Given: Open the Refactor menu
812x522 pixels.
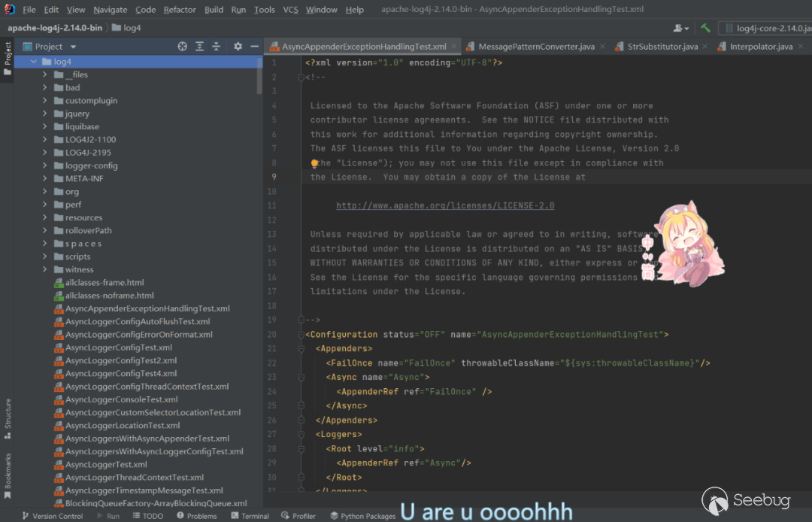Looking at the screenshot, I should point(179,10).
